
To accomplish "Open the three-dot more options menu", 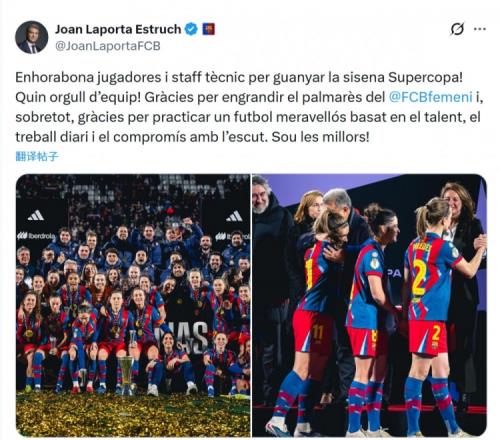I will tap(480, 29).
